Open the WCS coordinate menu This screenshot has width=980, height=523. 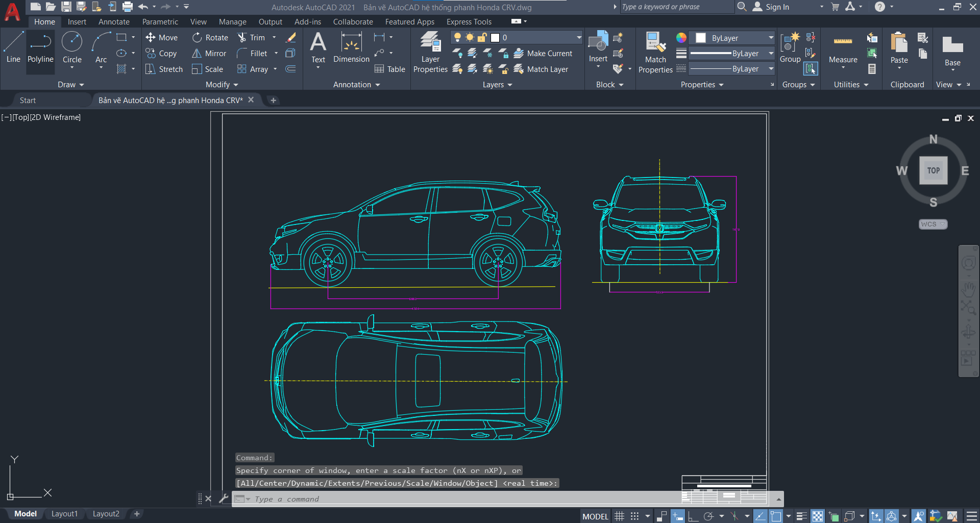click(933, 224)
